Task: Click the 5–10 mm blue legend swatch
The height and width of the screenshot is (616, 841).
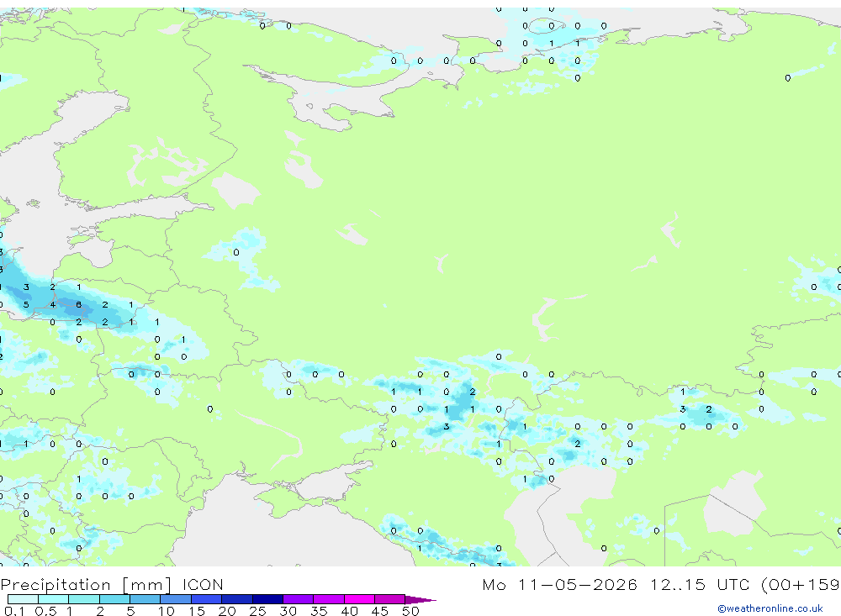Action: 145,599
